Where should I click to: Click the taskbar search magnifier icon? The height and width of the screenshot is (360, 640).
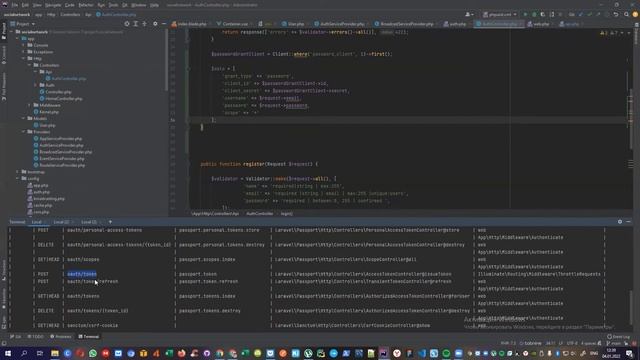click(x=24, y=353)
